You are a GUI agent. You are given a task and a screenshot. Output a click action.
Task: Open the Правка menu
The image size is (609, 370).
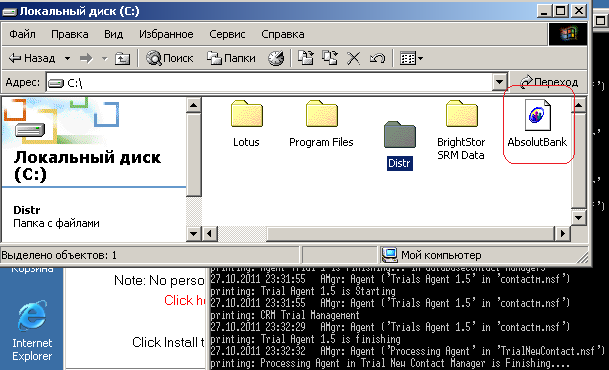pos(70,34)
